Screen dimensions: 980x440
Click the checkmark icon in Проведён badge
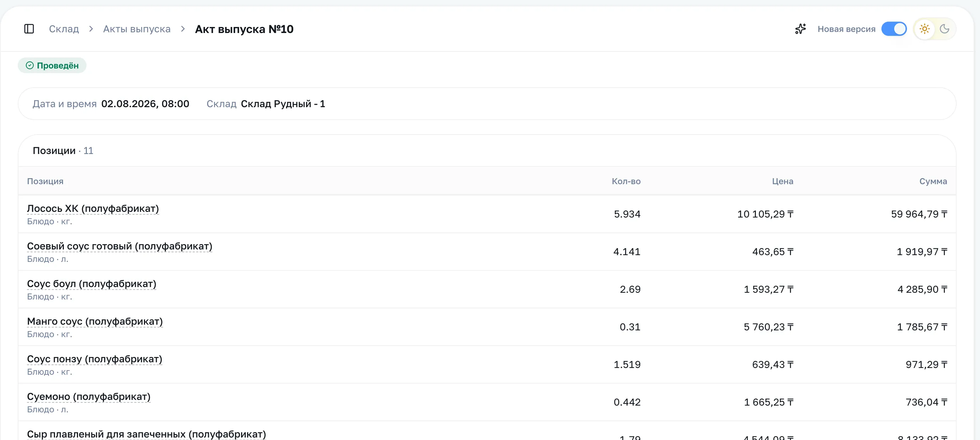point(30,65)
